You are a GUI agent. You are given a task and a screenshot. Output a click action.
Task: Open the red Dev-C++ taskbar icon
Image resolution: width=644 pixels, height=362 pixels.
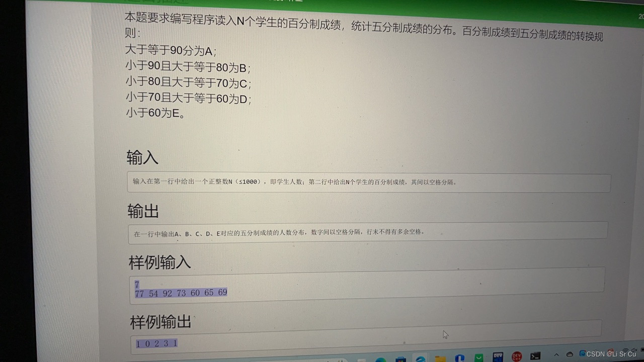pos(517,356)
